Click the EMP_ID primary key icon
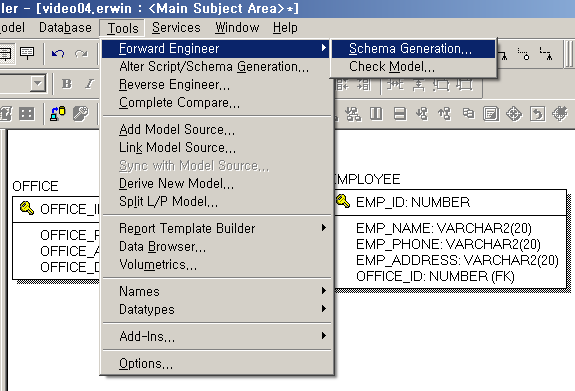 (343, 201)
